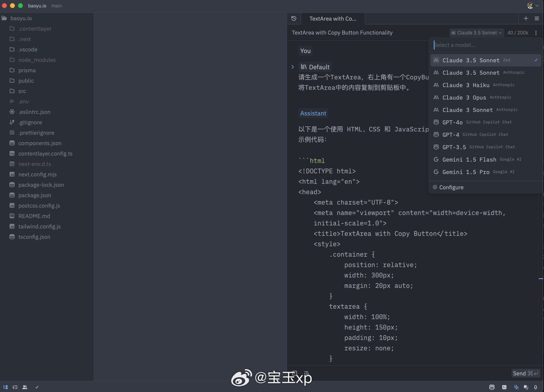The height and width of the screenshot is (392, 544).
Task: Toggle the project panel icon in status bar
Action: pos(6,387)
